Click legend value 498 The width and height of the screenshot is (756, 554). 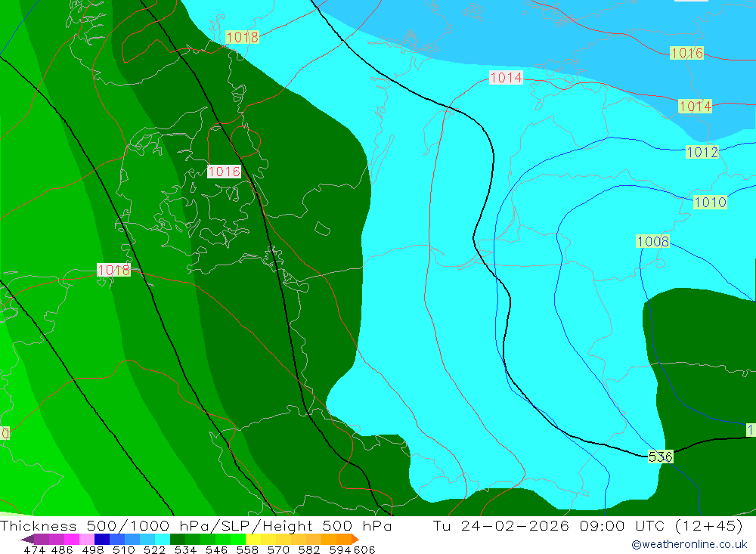tap(91, 549)
